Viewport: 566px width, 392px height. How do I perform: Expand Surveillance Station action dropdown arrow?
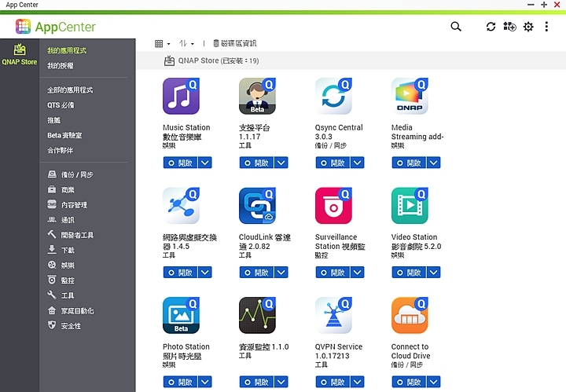[358, 273]
